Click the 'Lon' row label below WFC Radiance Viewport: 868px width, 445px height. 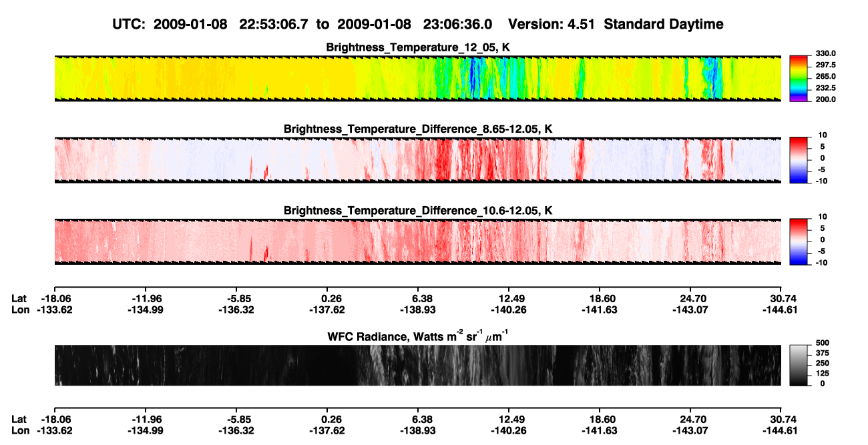[21, 430]
